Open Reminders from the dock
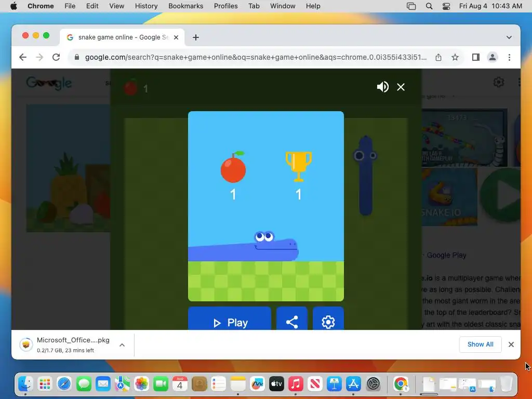Screen dimensions: 532x399 pos(219,384)
